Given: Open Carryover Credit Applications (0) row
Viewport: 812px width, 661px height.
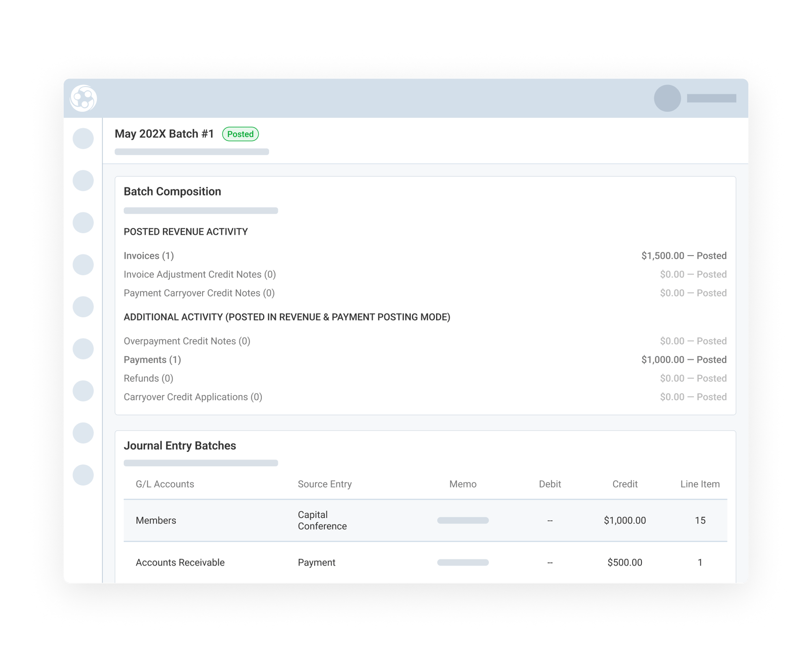Looking at the screenshot, I should [425, 397].
